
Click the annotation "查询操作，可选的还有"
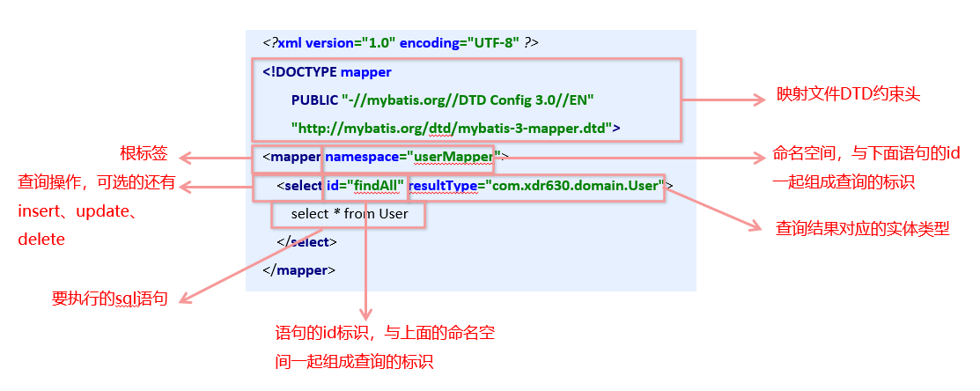click(x=97, y=182)
